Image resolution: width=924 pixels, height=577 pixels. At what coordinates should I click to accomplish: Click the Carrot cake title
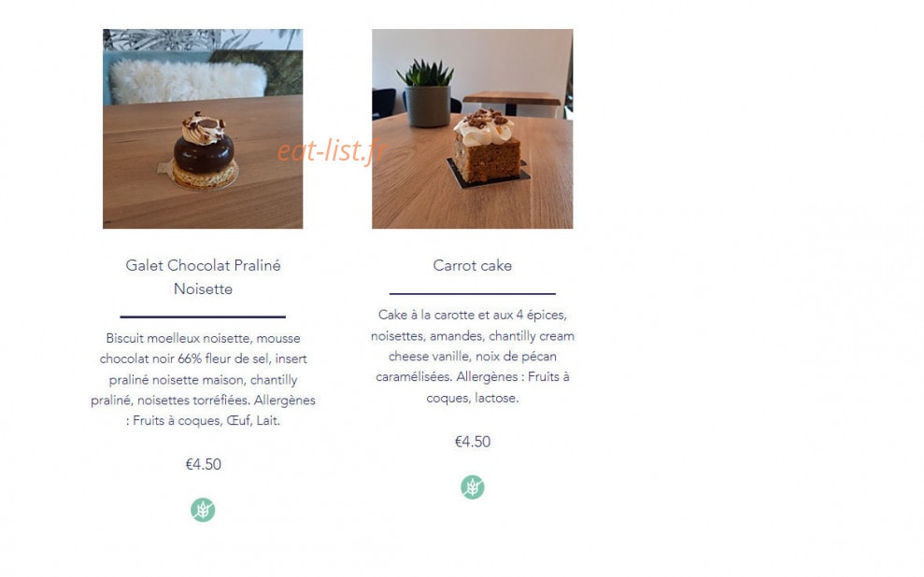[x=472, y=265]
